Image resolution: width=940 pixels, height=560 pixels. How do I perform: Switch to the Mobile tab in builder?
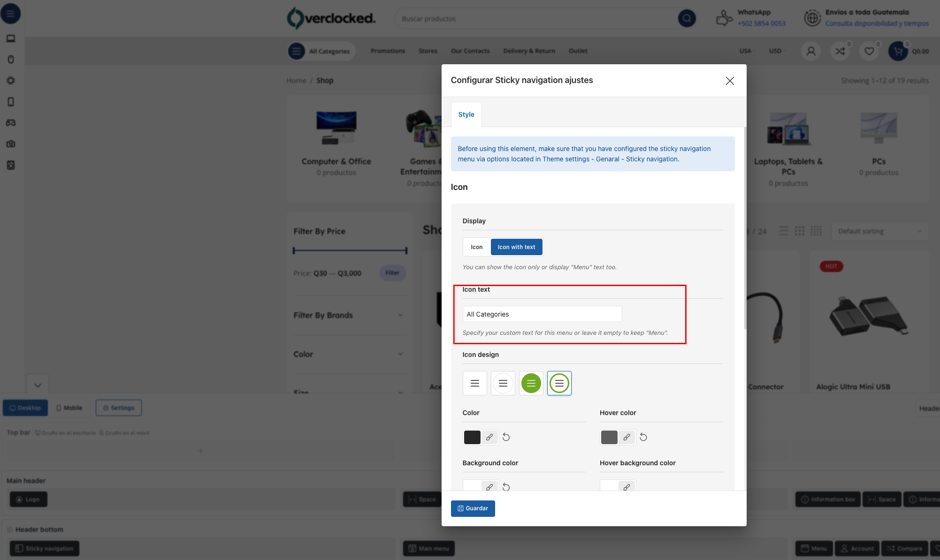(x=69, y=408)
